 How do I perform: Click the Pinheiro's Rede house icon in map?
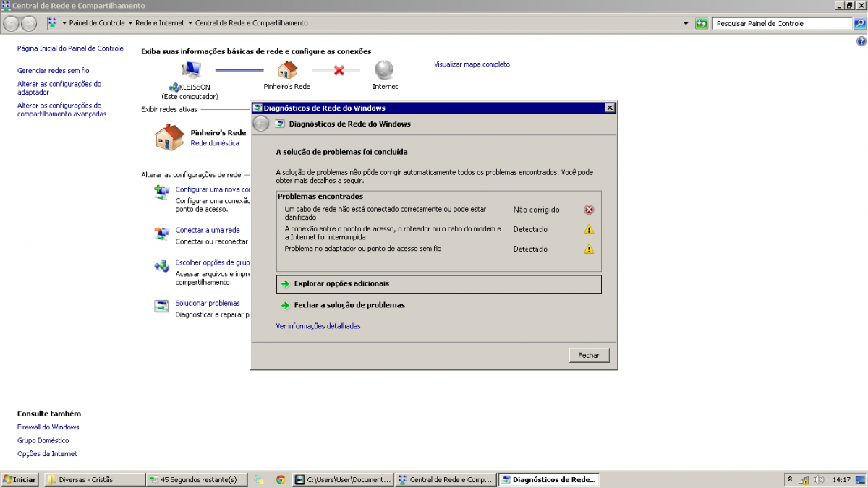pos(287,69)
